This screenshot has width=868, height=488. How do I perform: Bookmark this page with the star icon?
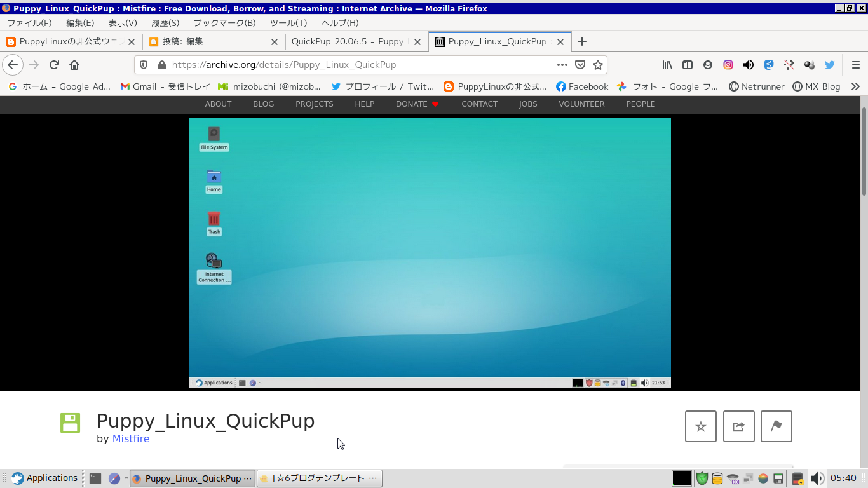point(597,64)
